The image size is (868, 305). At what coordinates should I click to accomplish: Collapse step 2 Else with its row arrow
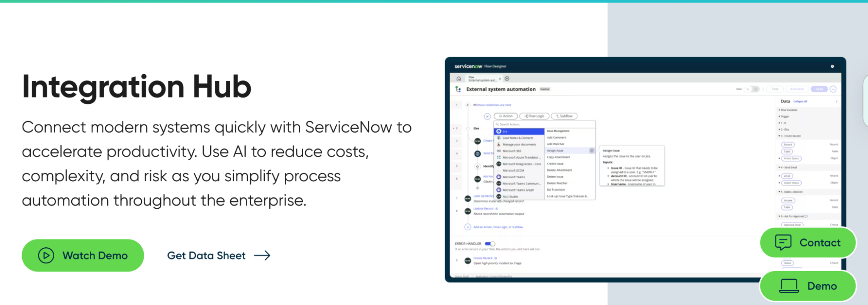[x=454, y=128]
